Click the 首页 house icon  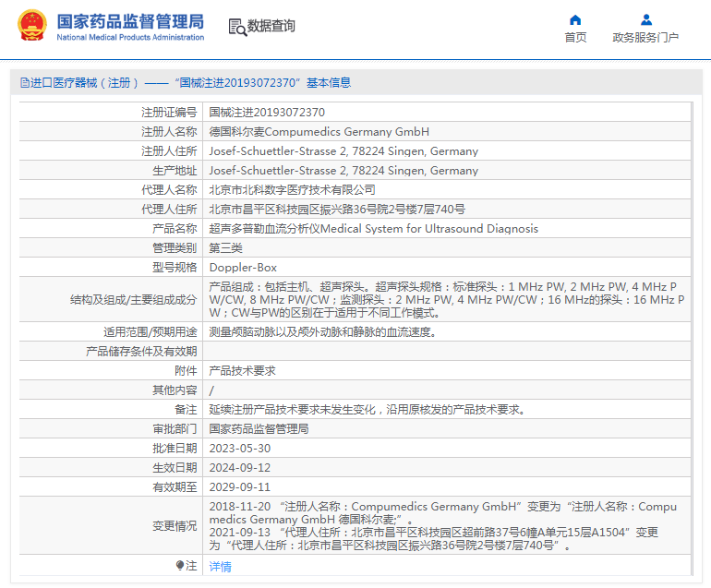575,20
